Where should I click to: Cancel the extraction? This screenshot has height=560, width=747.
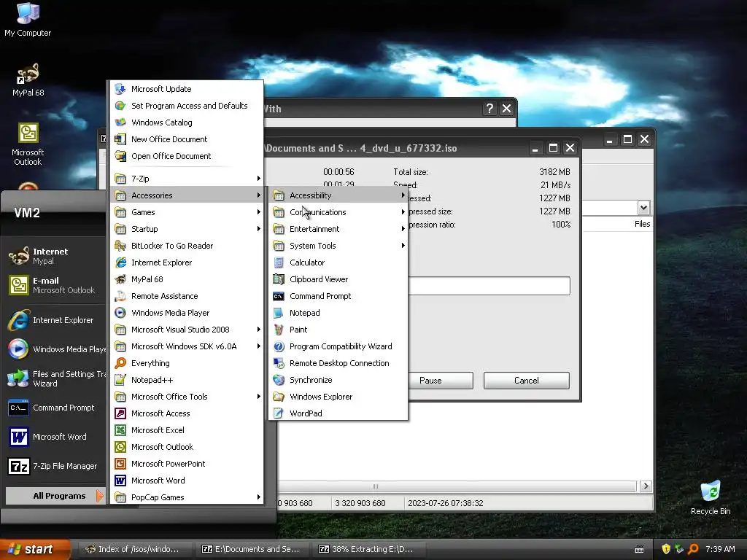point(527,381)
